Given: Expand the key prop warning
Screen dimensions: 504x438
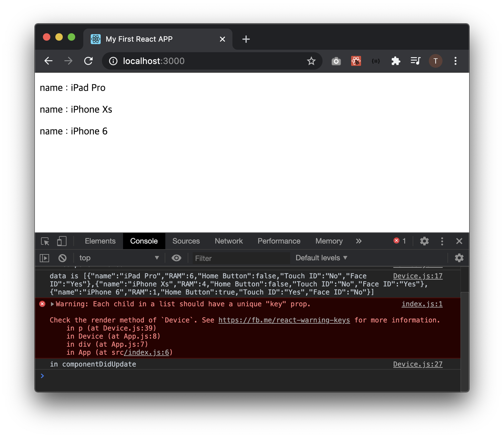Looking at the screenshot, I should click(53, 304).
